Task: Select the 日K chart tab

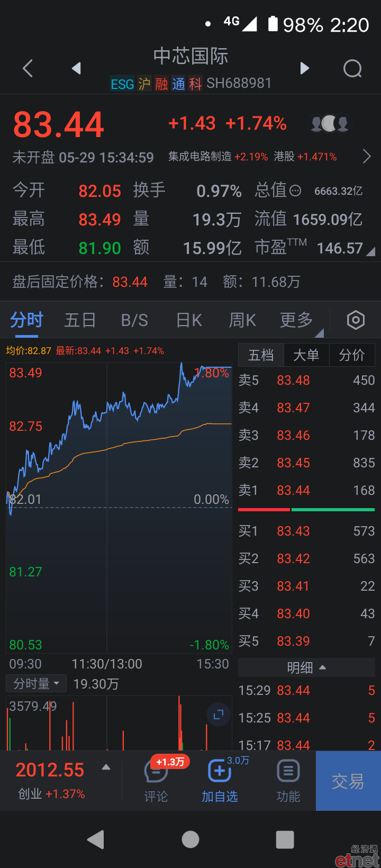Action: [189, 320]
